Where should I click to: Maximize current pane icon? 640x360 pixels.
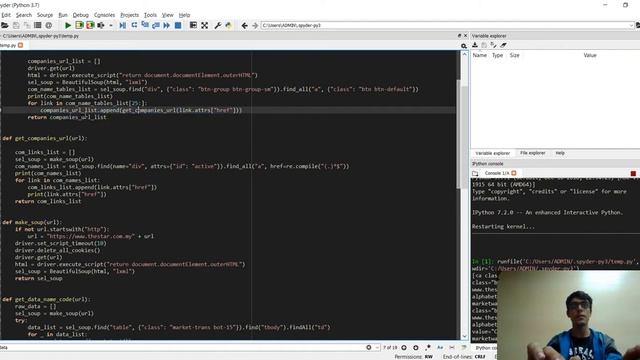coord(193,25)
